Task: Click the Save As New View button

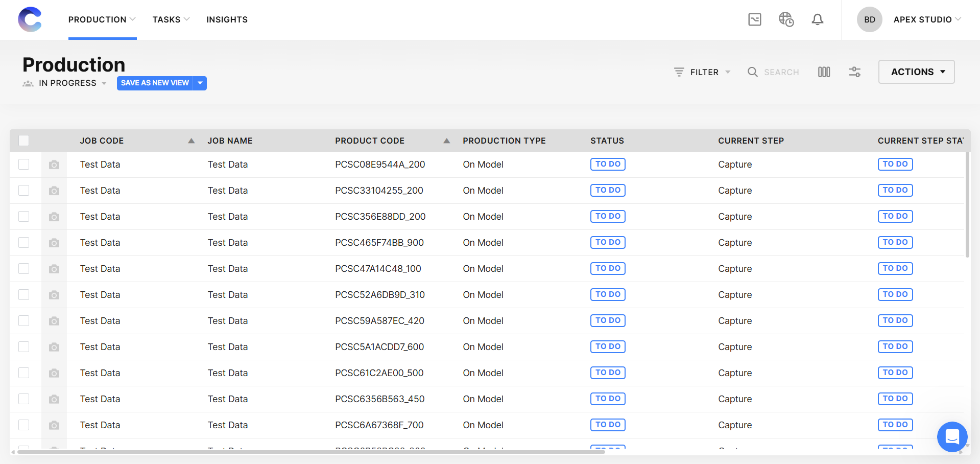Action: coord(155,83)
